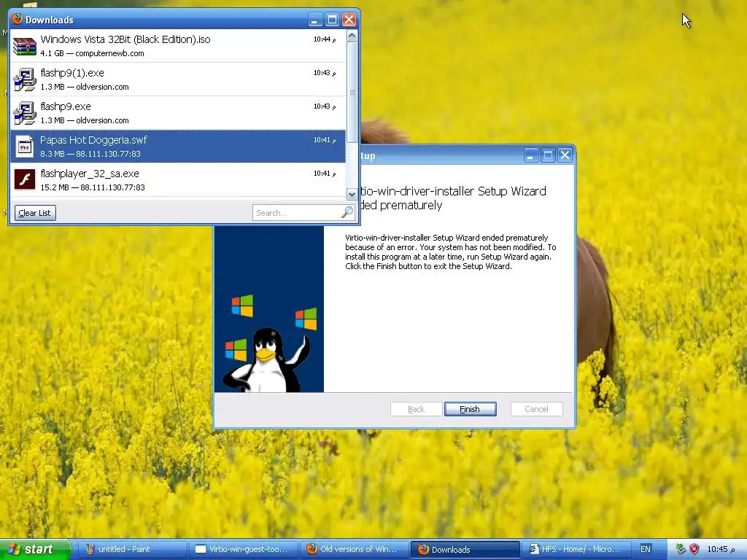Click the magnifier icon in Downloads search box
747x560 pixels.
point(347,212)
